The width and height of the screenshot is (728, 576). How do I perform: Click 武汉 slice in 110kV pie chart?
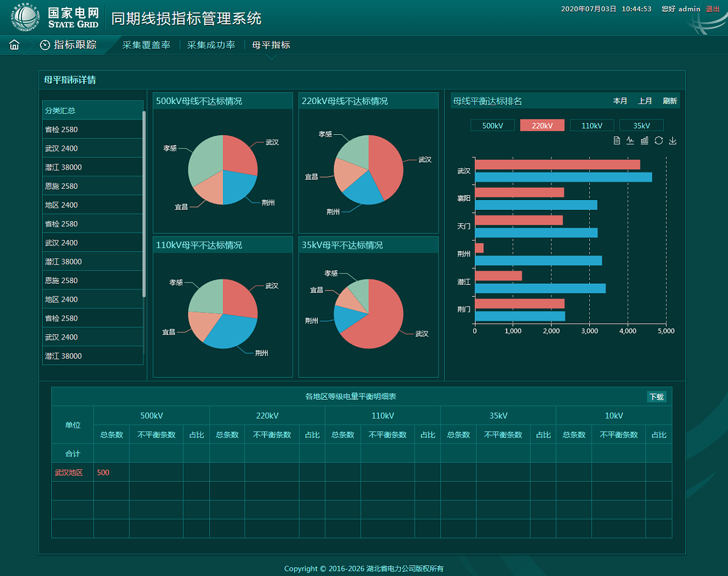point(240,298)
